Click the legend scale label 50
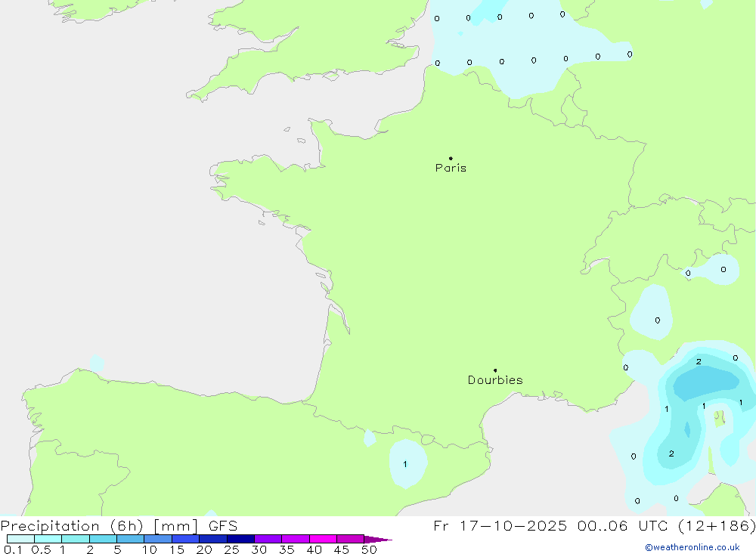The height and width of the screenshot is (554, 756). click(x=369, y=549)
